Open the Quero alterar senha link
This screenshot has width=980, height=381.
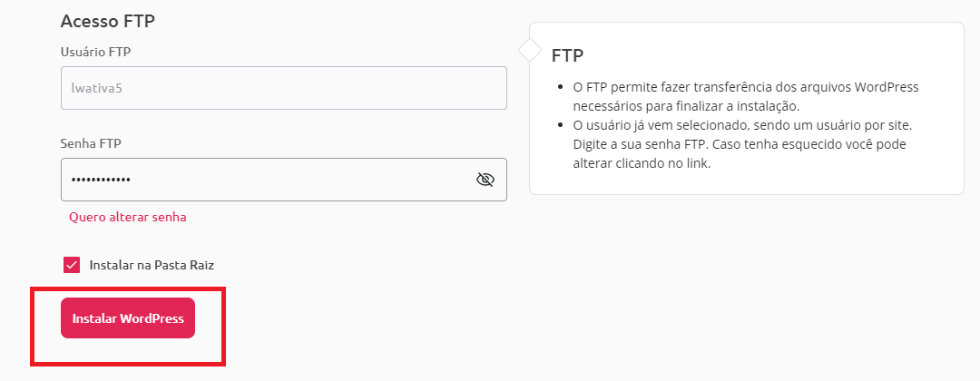tap(128, 218)
